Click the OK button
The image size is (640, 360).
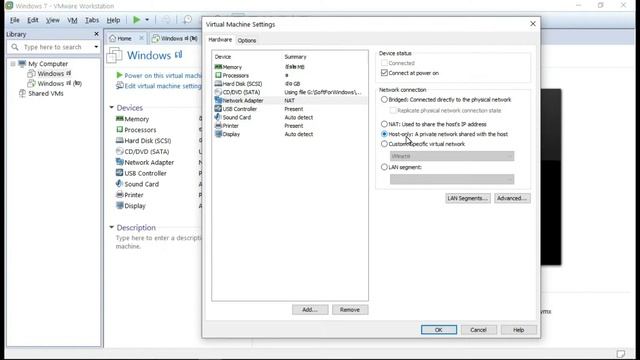coord(439,330)
